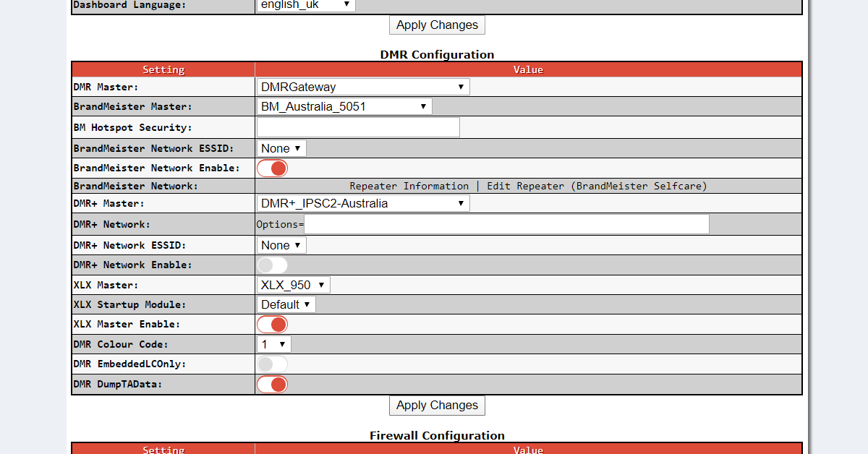The width and height of the screenshot is (868, 454).
Task: Open the DMR+ Master dropdown
Action: (x=363, y=203)
